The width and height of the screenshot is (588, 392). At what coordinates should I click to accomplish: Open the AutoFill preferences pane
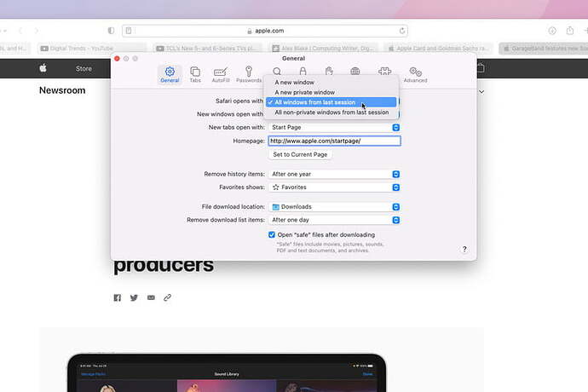pyautogui.click(x=221, y=74)
